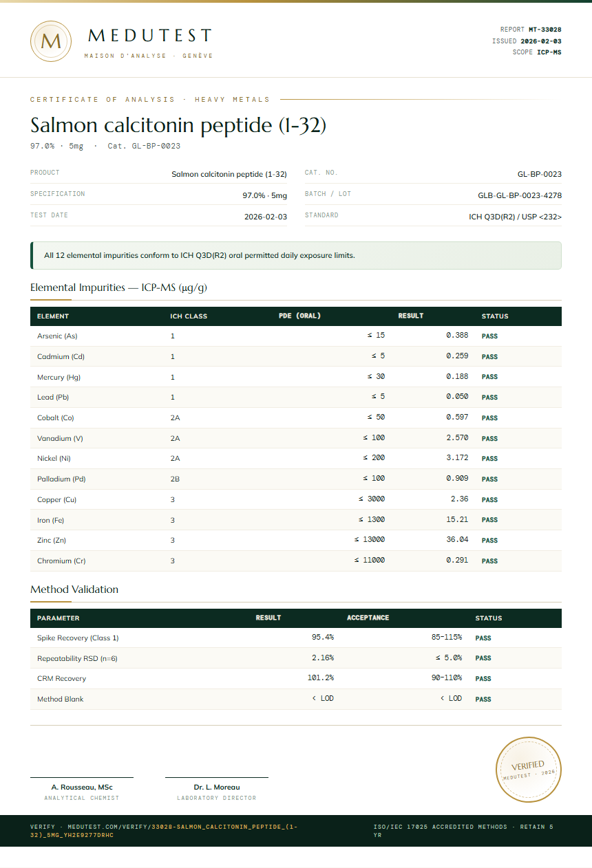Click the RESULT header in impurities table
592x868 pixels.
[x=411, y=316]
